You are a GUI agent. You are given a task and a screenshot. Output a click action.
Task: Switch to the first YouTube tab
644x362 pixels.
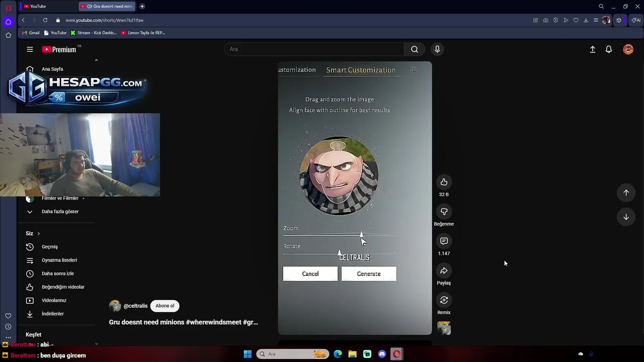(48, 7)
